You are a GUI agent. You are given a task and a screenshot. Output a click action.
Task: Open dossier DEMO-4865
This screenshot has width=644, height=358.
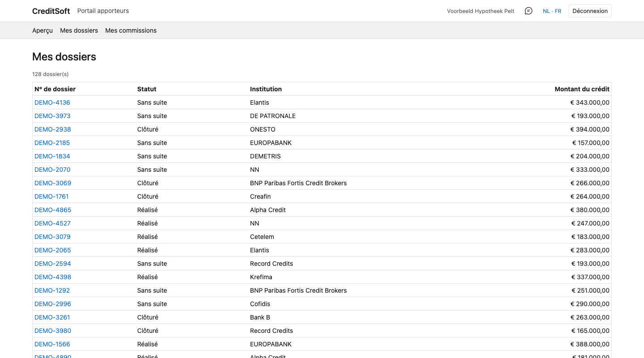53,210
